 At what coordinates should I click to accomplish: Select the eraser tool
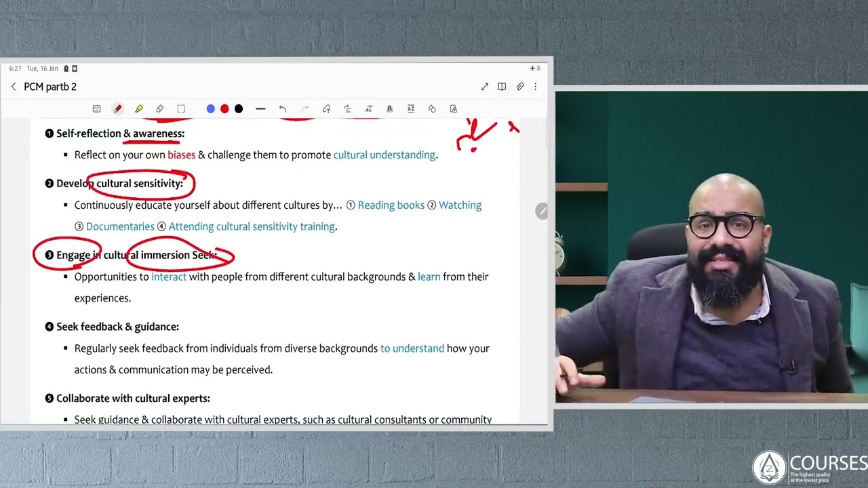(160, 108)
